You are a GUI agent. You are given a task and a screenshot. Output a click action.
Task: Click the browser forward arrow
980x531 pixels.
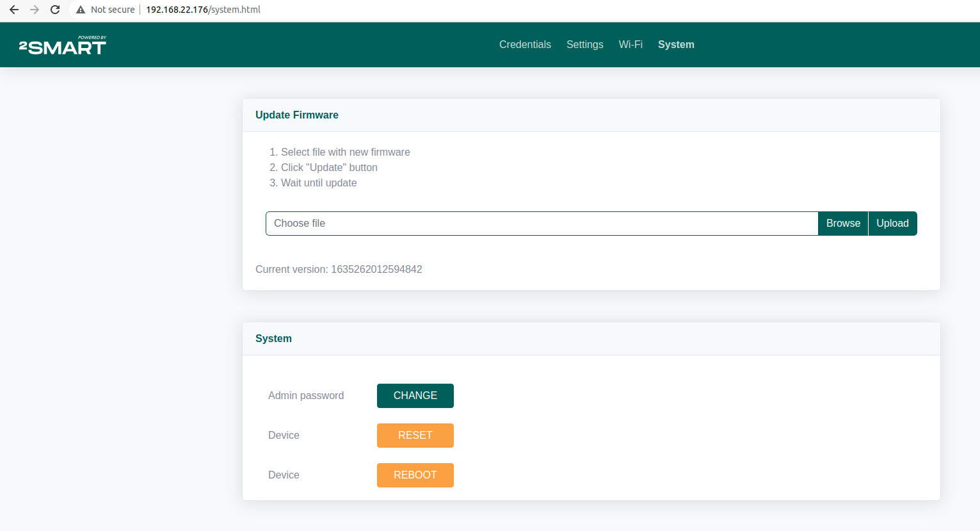(35, 10)
